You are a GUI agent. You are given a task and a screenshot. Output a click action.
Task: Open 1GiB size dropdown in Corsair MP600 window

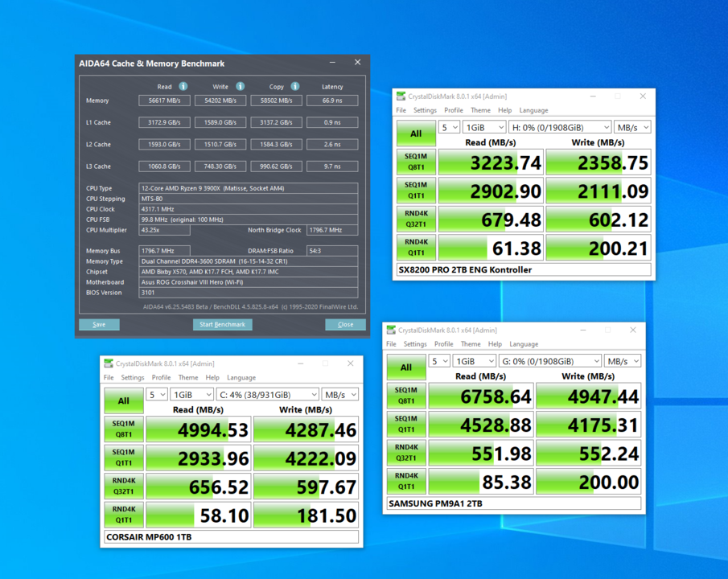(191, 394)
